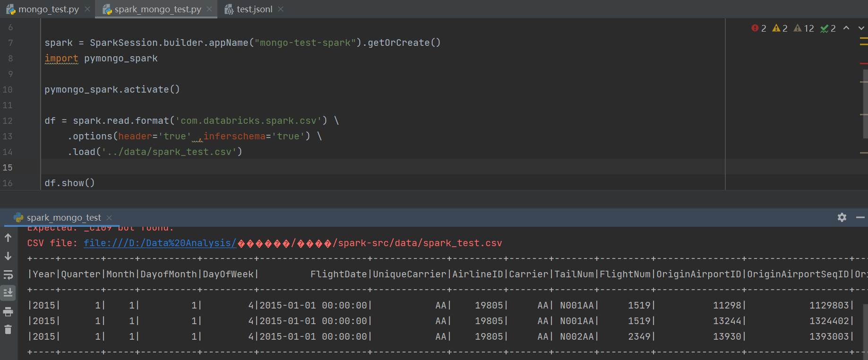Click the UniqueCarrier column header

(x=409, y=274)
